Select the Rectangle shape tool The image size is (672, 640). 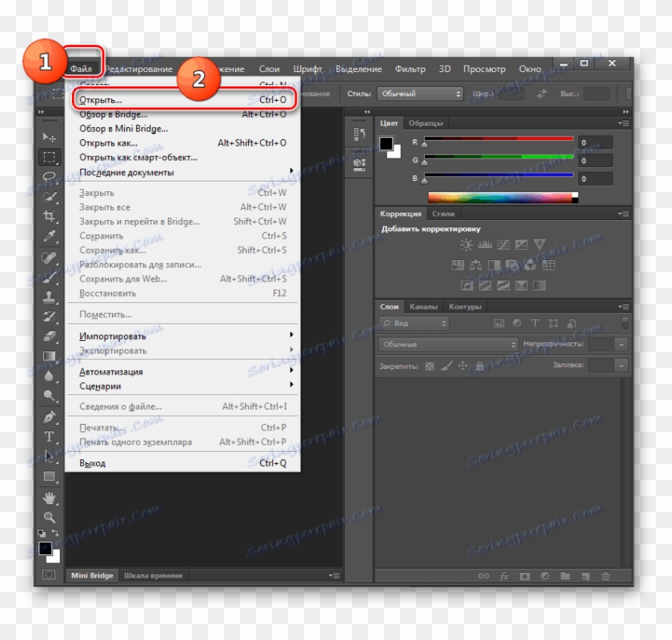[x=50, y=476]
